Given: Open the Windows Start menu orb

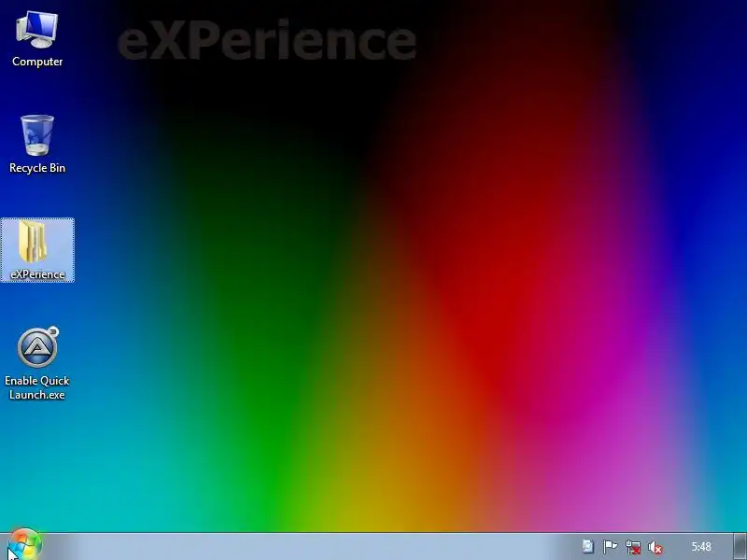Looking at the screenshot, I should click(x=25, y=545).
